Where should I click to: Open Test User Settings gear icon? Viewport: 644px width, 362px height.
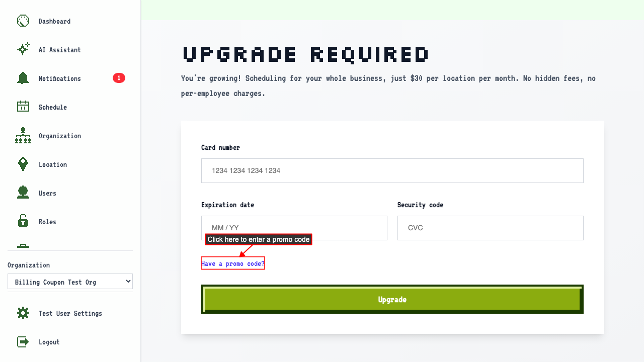[x=23, y=313]
